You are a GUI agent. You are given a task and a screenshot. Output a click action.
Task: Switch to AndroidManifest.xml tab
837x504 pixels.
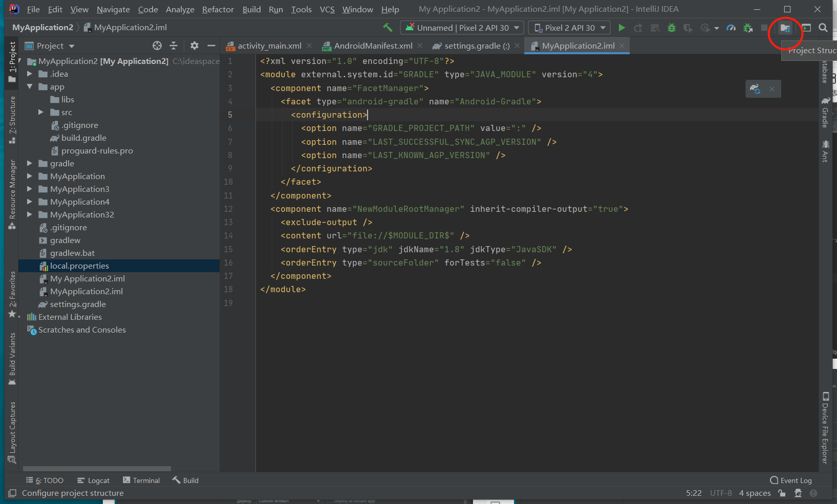point(373,46)
